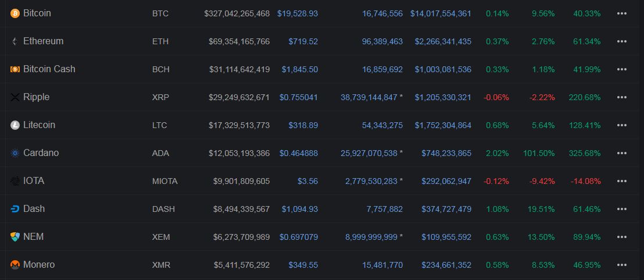Select the XRP ticker symbol

click(x=160, y=97)
